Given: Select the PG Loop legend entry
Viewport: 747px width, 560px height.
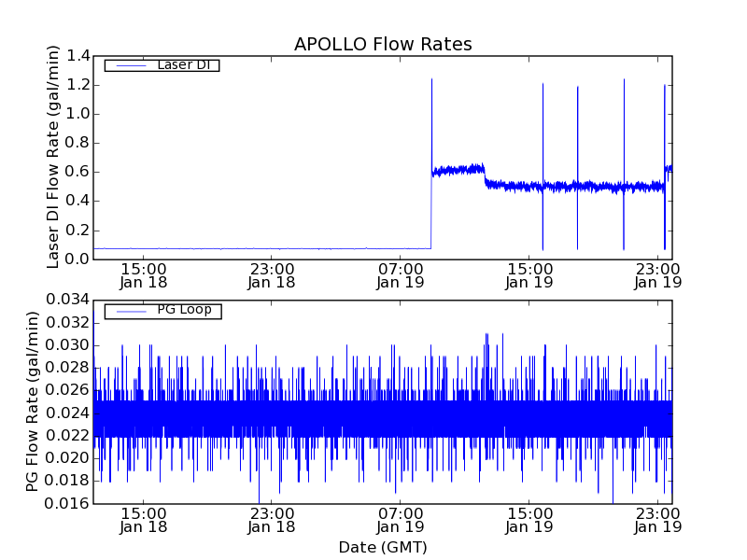Looking at the screenshot, I should coord(162,311).
